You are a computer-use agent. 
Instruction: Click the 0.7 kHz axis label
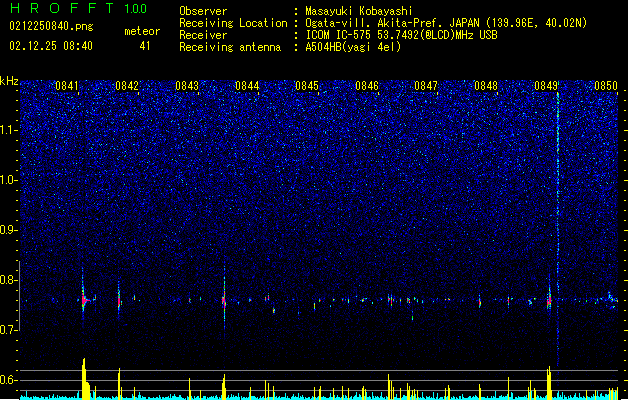pos(9,330)
